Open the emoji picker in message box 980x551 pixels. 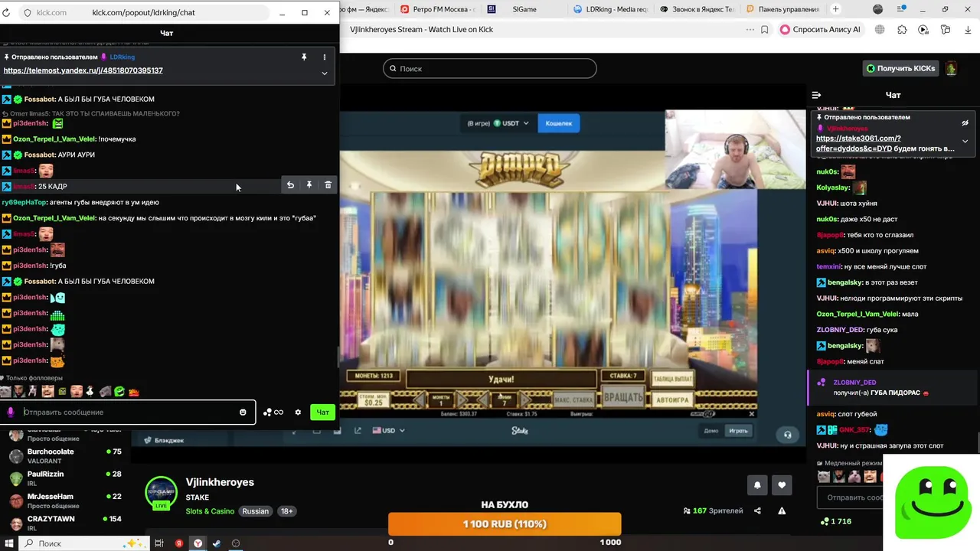(x=243, y=412)
